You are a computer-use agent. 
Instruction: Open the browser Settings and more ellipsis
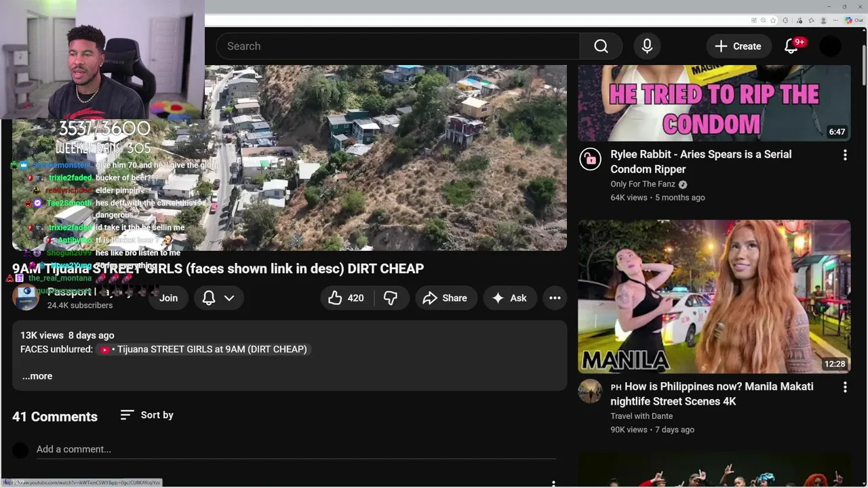(835, 20)
